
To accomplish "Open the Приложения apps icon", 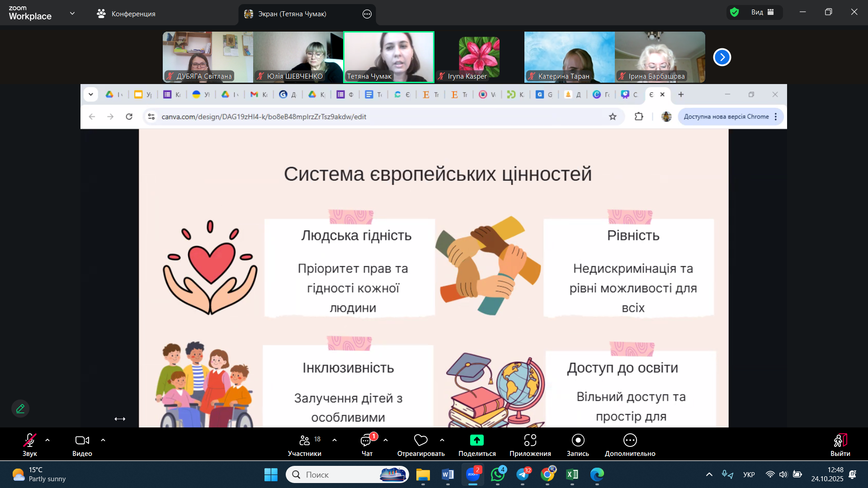I will pos(530,441).
